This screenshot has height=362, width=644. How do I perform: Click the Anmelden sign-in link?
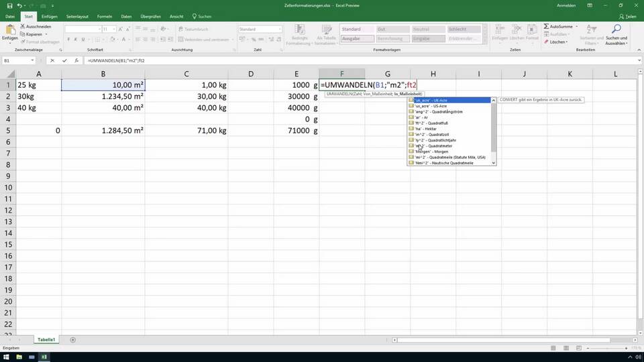[x=566, y=5]
